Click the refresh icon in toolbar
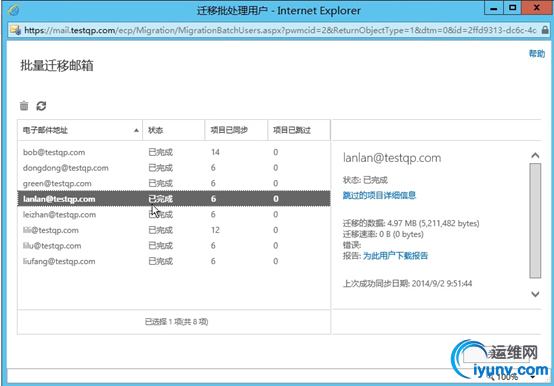 (x=41, y=106)
